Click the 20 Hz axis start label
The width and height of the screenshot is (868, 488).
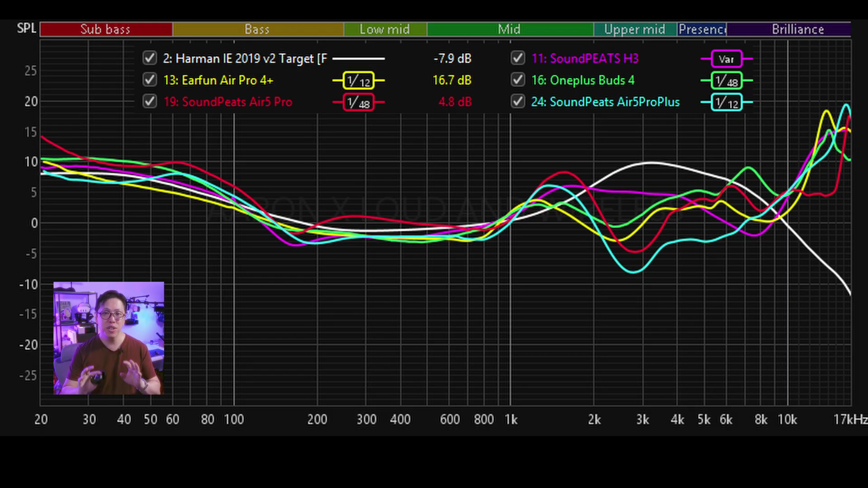(x=41, y=420)
